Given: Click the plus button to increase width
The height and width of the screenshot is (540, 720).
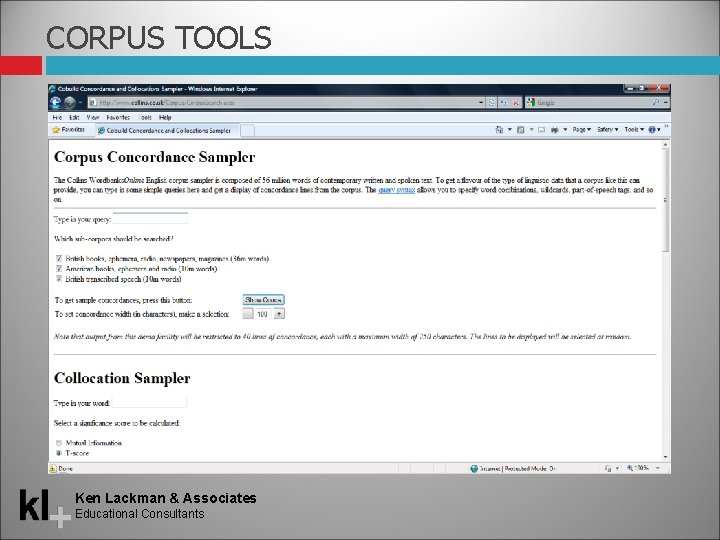Looking at the screenshot, I should coord(279,314).
